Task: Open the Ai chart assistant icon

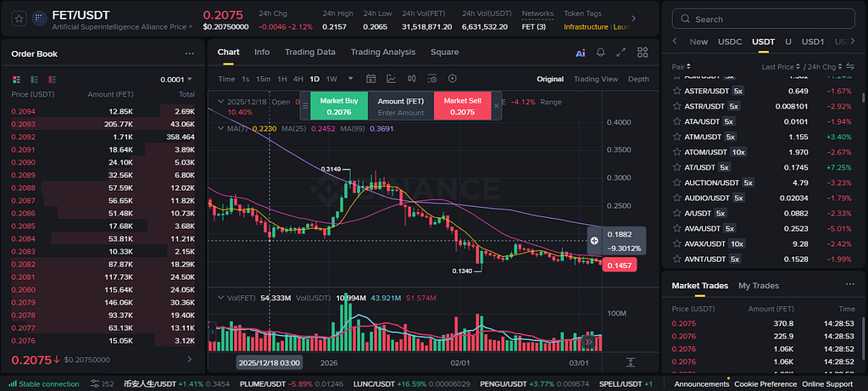Action: coord(580,53)
